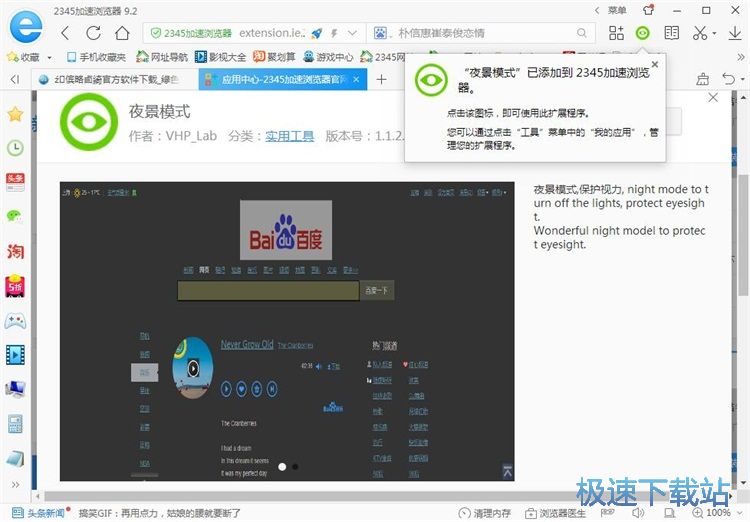
Task: Open the reading mode book icon
Action: (672, 33)
